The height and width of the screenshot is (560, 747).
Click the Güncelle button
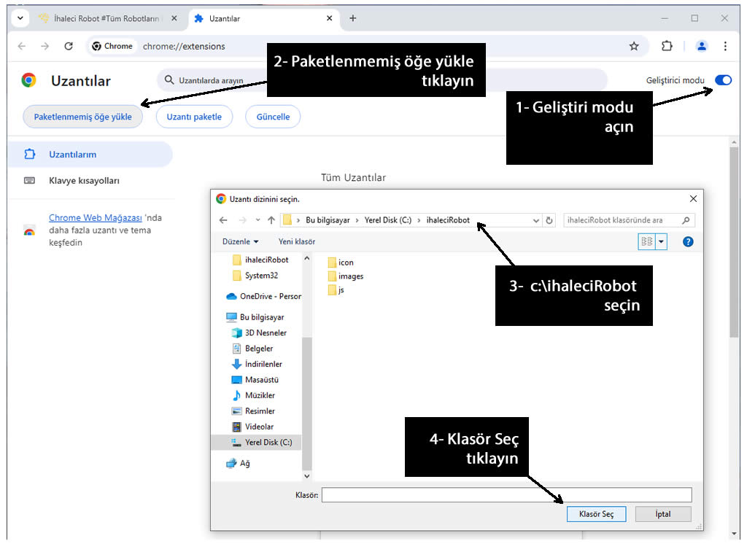(273, 117)
